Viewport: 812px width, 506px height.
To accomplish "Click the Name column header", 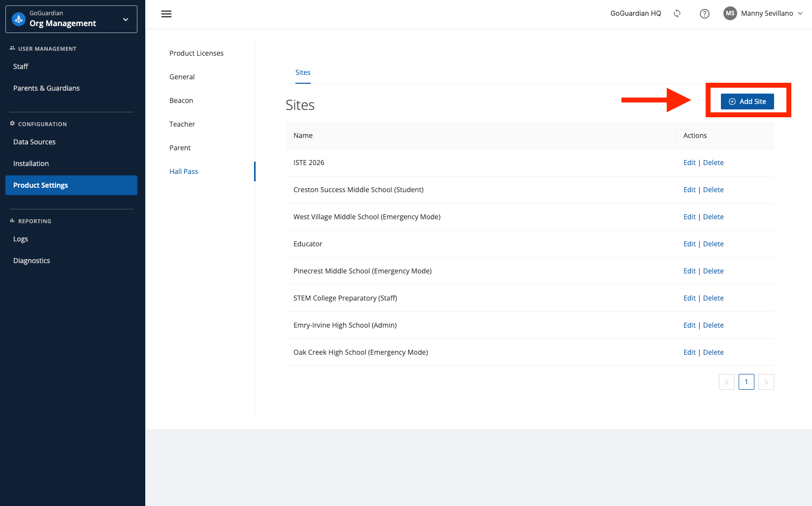I will click(x=303, y=135).
